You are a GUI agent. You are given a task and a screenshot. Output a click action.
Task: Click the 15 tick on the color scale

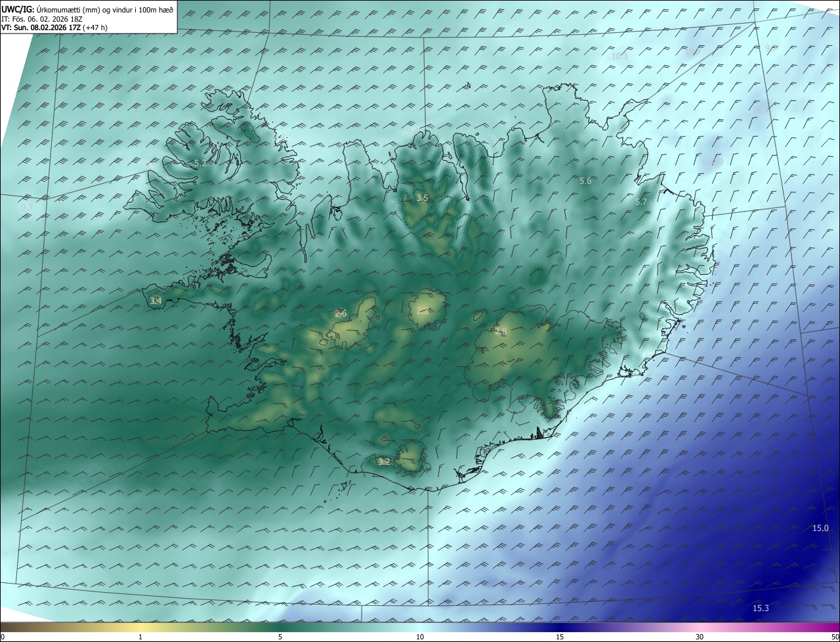point(560,637)
